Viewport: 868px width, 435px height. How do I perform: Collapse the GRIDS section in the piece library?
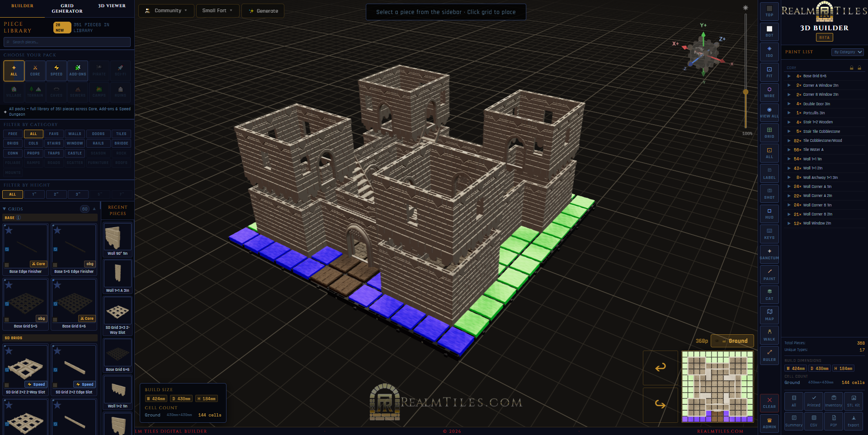pos(5,209)
